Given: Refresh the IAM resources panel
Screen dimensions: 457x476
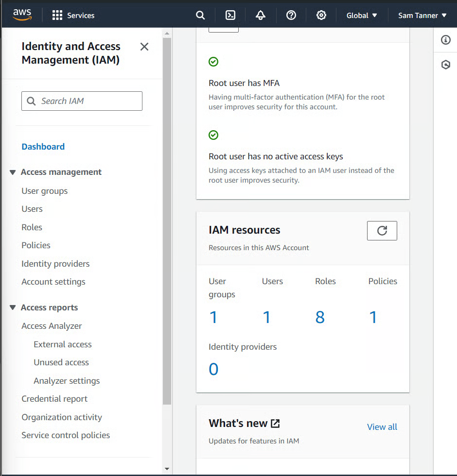Looking at the screenshot, I should point(382,231).
